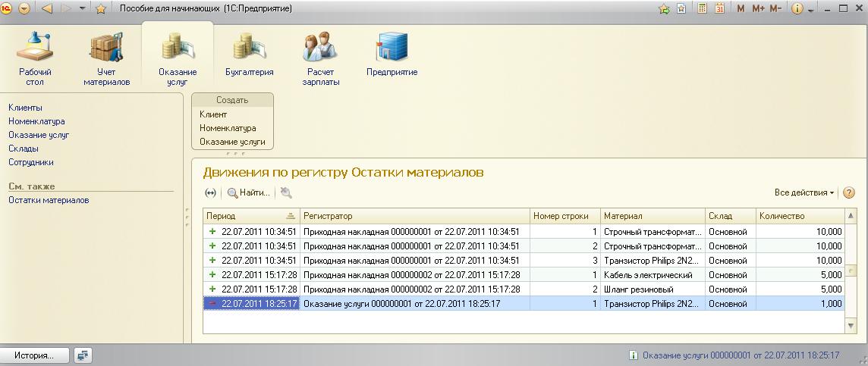Screen dimensions: 868x366
Task: Sort by the Период column header
Action: pos(251,216)
